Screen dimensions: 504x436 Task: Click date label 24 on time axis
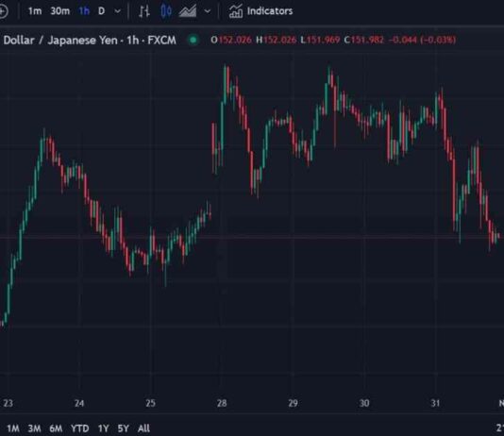pos(79,403)
